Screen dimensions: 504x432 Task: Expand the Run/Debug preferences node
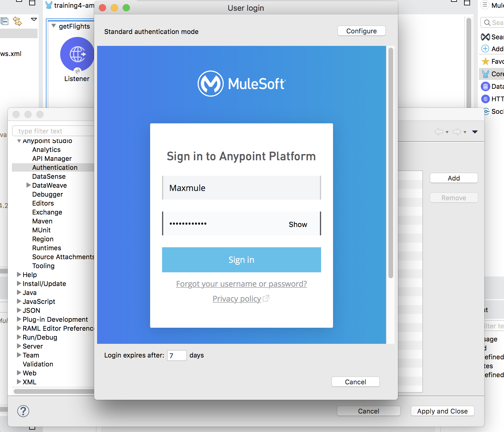pos(19,337)
